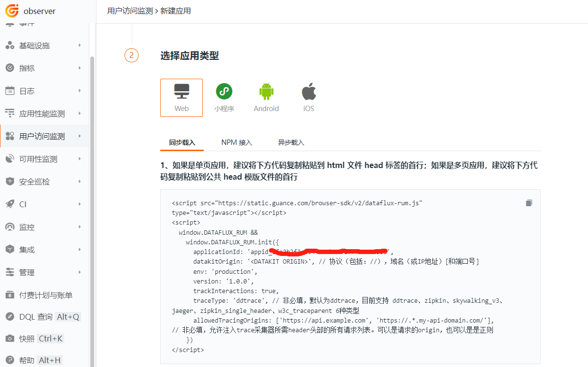Click the 帮助 icon
Image resolution: width=588 pixels, height=367 pixels.
pos(10,360)
